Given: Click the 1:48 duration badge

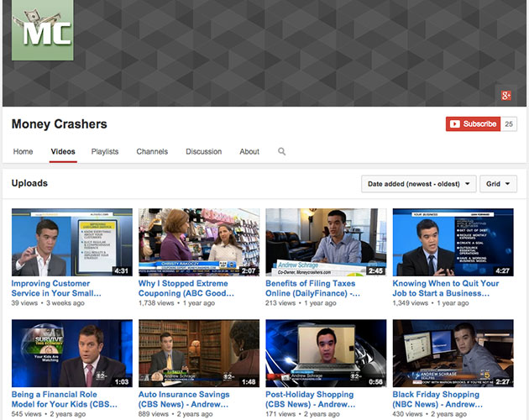Looking at the screenshot, I should point(249,382).
